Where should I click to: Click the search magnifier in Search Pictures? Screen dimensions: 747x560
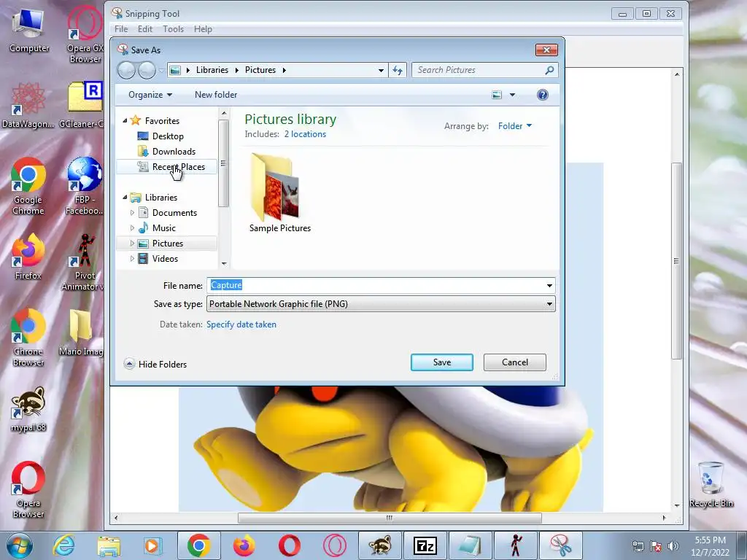coord(549,70)
